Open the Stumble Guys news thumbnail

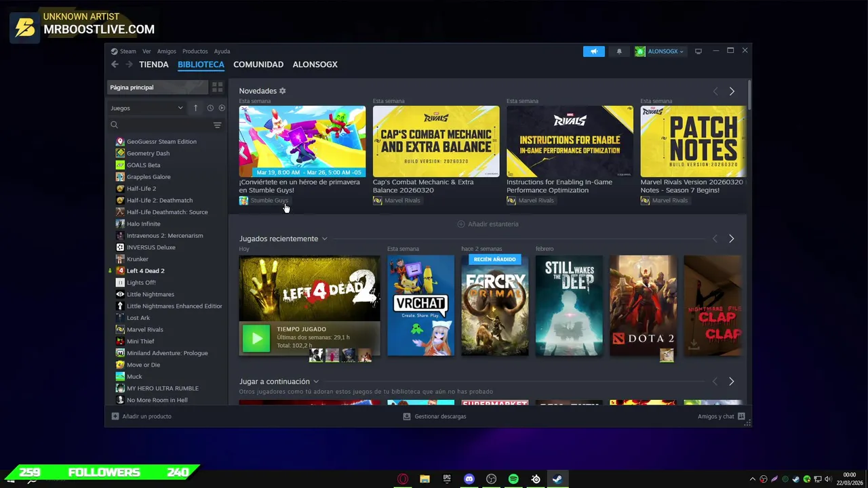coord(302,142)
